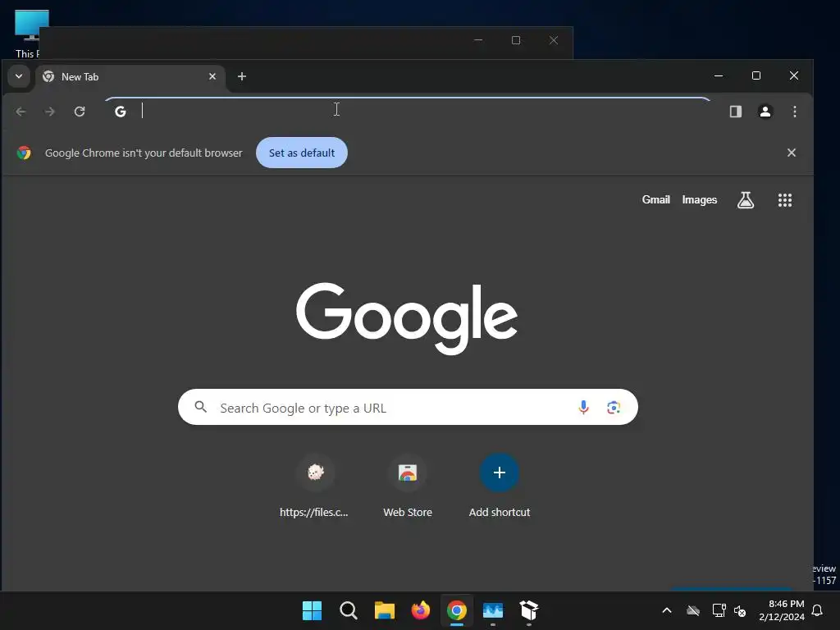Click Set as default button
840x630 pixels.
click(302, 153)
